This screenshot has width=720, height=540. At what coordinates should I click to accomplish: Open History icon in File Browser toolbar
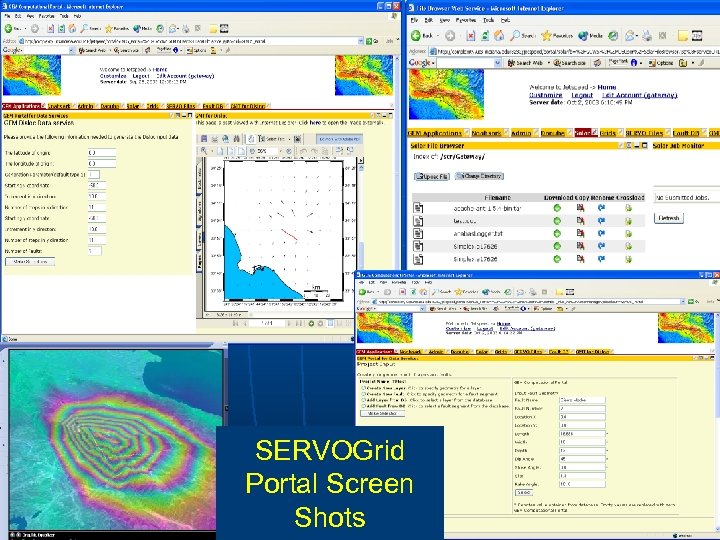pos(613,35)
